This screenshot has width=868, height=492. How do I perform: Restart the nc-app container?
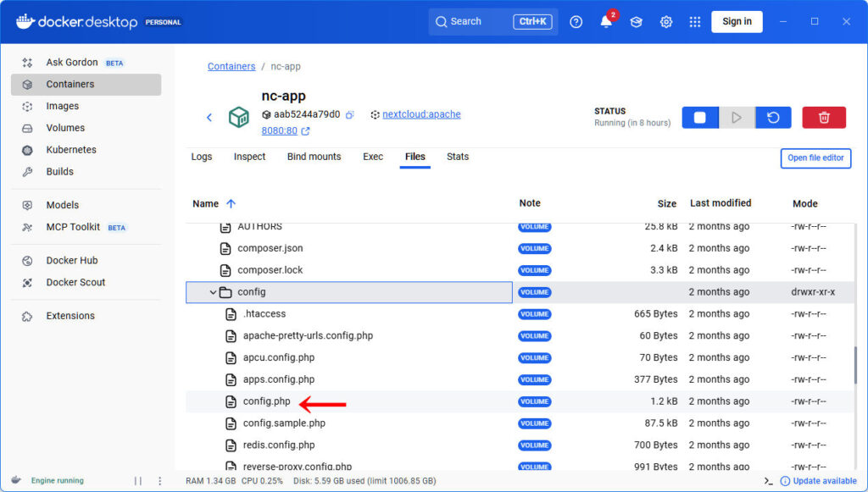click(773, 118)
